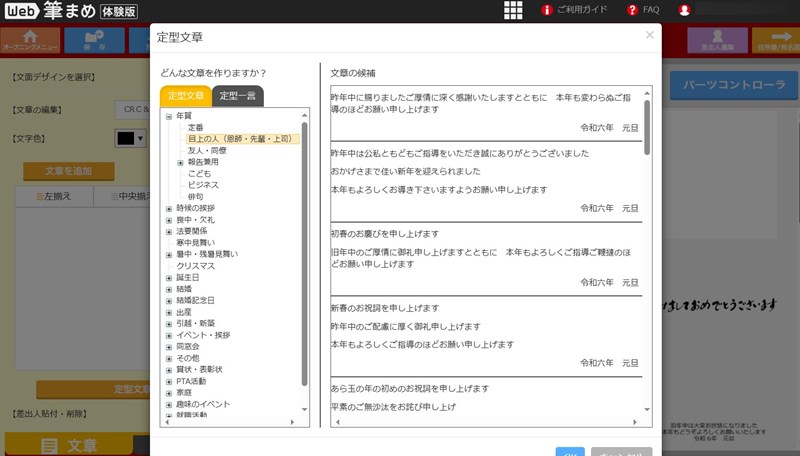Click the Web筆まめ logo
This screenshot has width=800, height=456.
coord(70,11)
